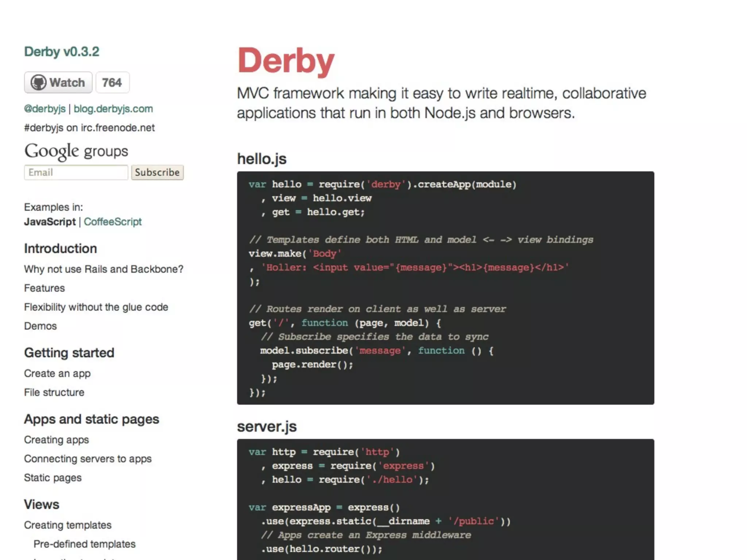Open 'Flexibility without the glue code'
The image size is (747, 560).
pyautogui.click(x=96, y=307)
